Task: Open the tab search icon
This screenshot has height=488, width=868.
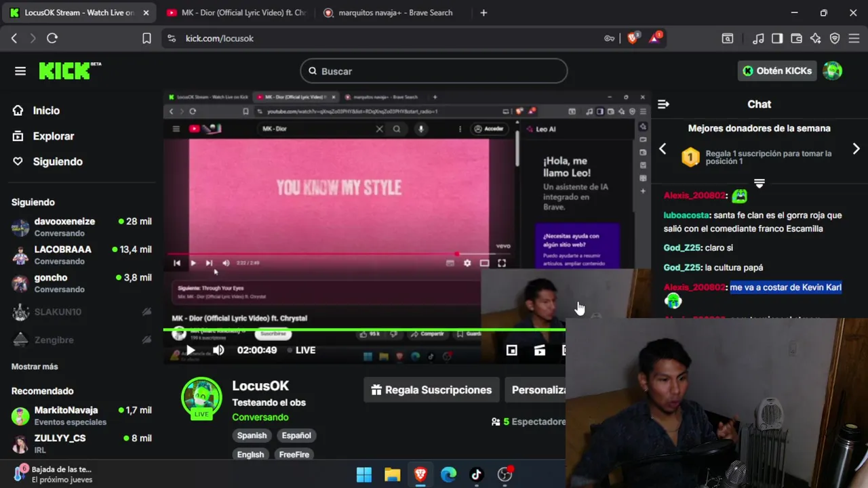Action: [x=728, y=39]
